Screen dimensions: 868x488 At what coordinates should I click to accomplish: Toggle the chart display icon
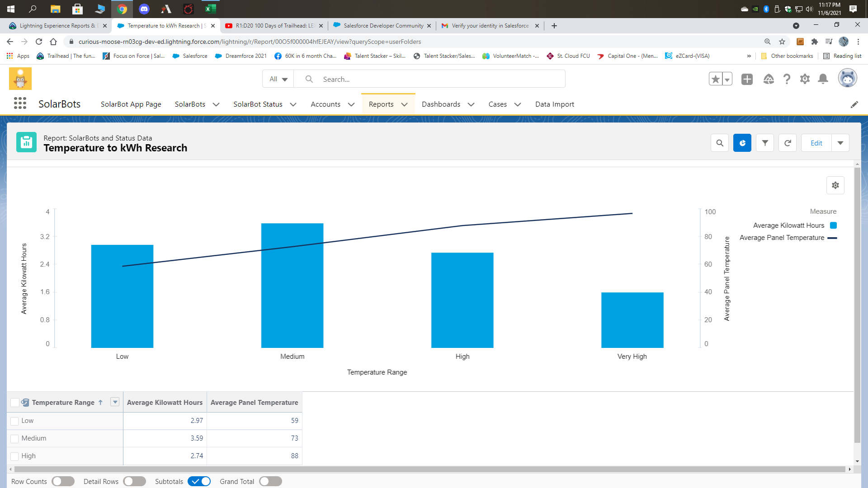pos(742,143)
